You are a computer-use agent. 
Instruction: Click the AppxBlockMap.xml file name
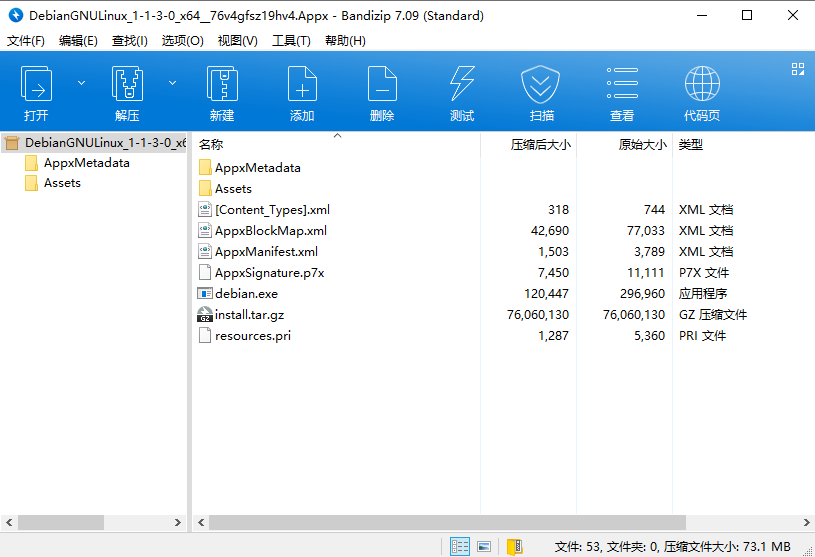[x=271, y=230]
